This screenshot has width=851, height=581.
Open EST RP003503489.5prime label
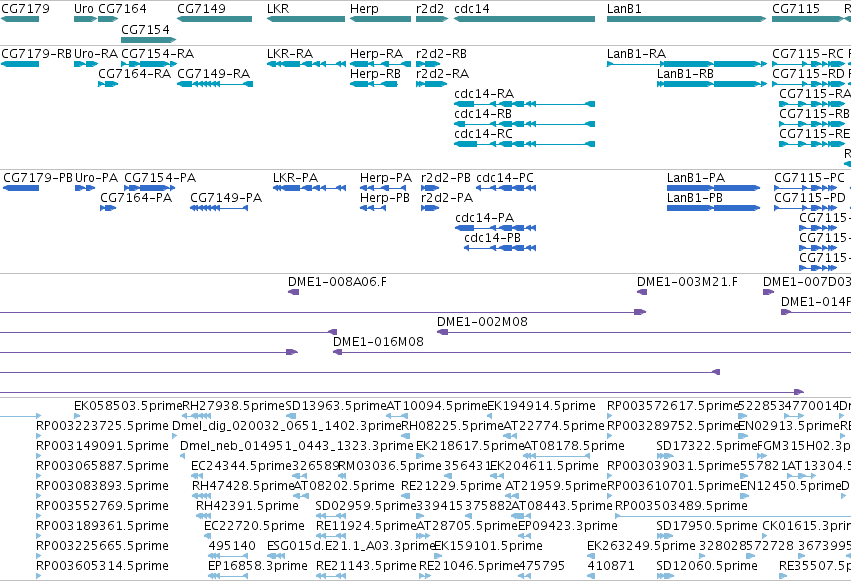(x=682, y=506)
